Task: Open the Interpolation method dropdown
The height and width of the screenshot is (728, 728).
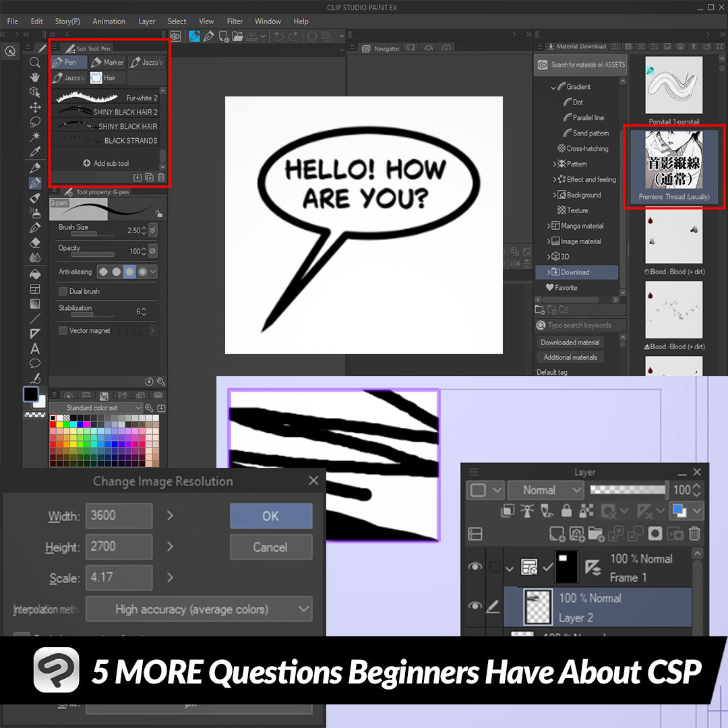Action: coord(199,609)
